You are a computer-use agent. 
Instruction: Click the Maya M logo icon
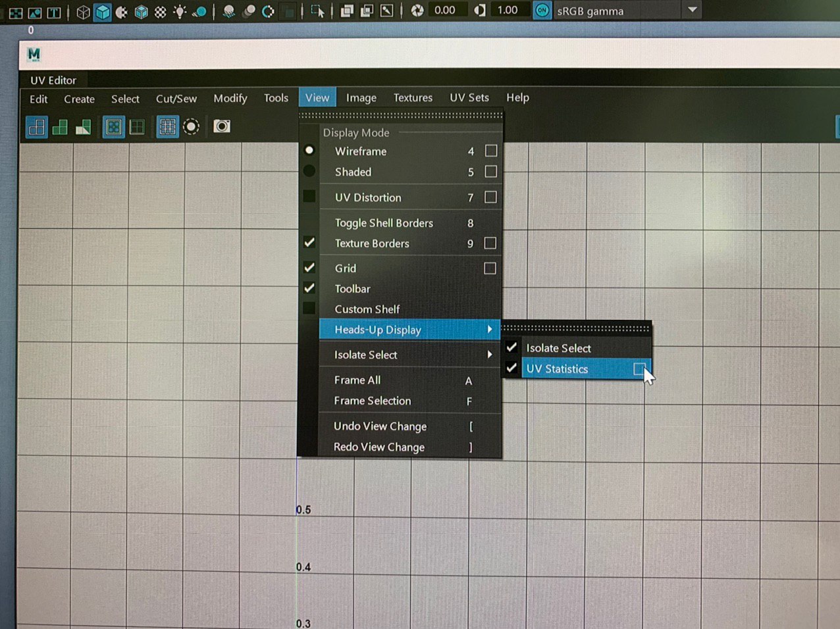tap(34, 54)
